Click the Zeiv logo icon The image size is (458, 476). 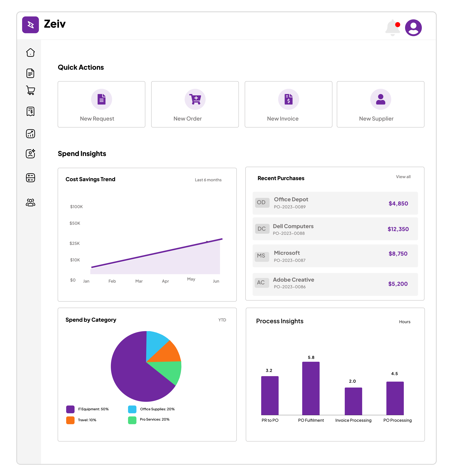click(30, 25)
